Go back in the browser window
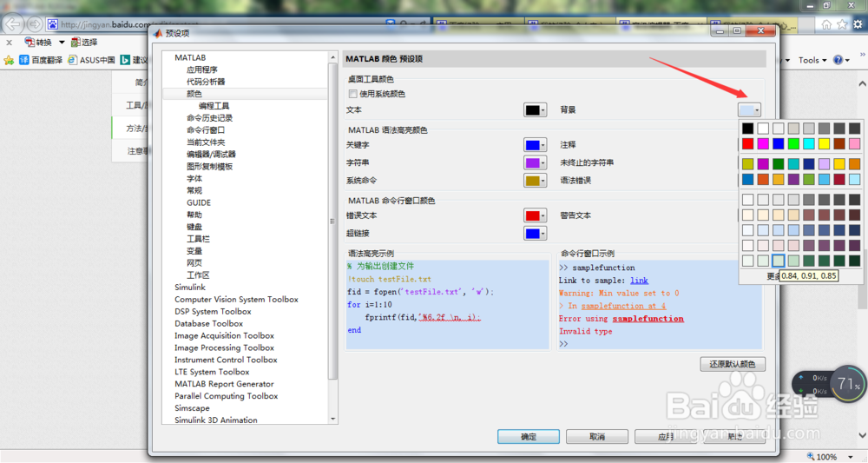868x463 pixels. coord(13,24)
